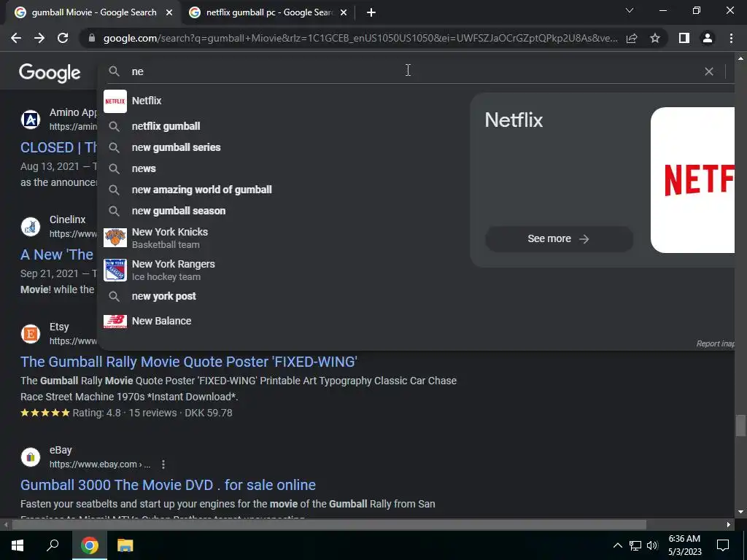
Task: Click the Cinelinx site favicon
Action: tap(31, 227)
